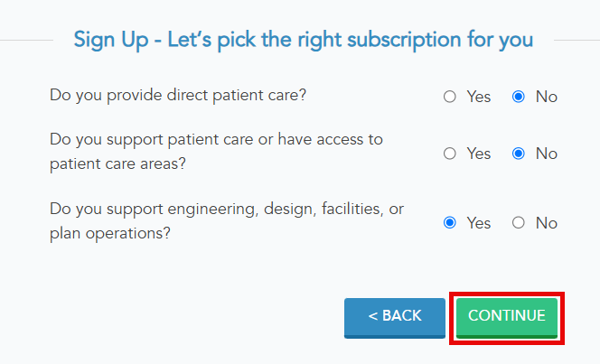The image size is (600, 364).
Task: Pick No radio for engineering and facilities support
Action: (x=519, y=222)
